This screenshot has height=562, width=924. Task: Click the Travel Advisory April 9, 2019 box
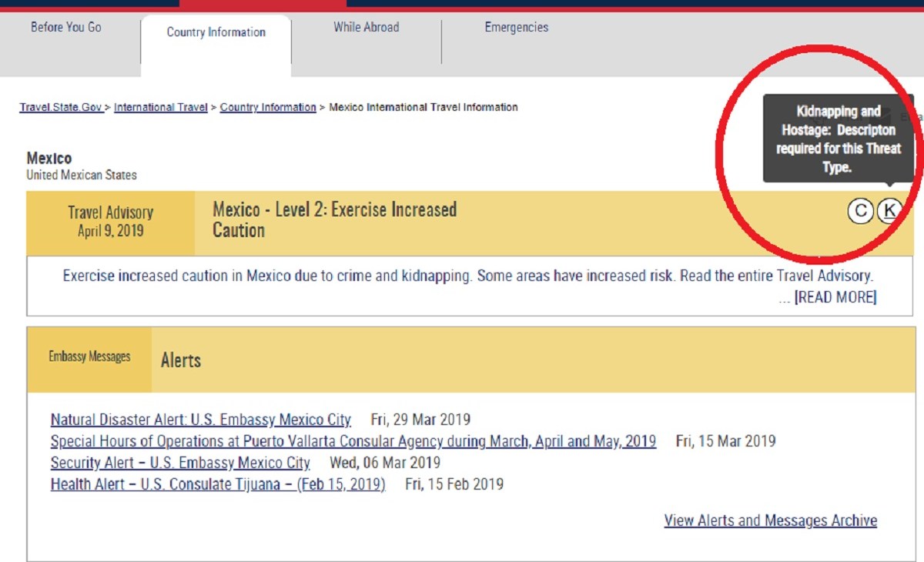[x=110, y=222]
